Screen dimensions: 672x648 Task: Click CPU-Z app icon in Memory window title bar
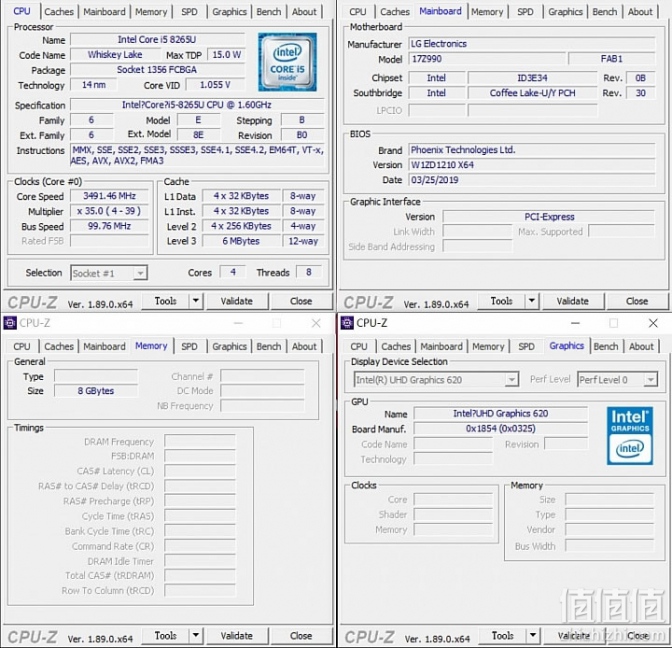click(x=9, y=323)
